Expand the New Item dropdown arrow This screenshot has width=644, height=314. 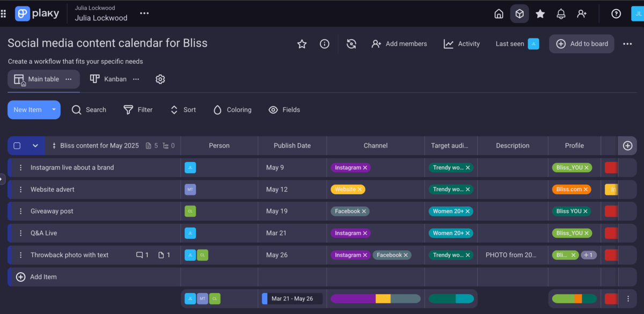pyautogui.click(x=54, y=109)
